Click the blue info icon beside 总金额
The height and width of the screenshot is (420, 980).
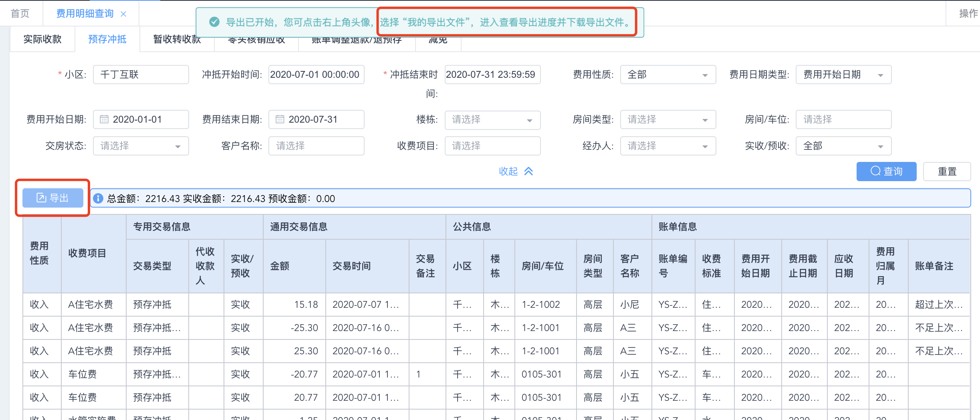(x=98, y=198)
